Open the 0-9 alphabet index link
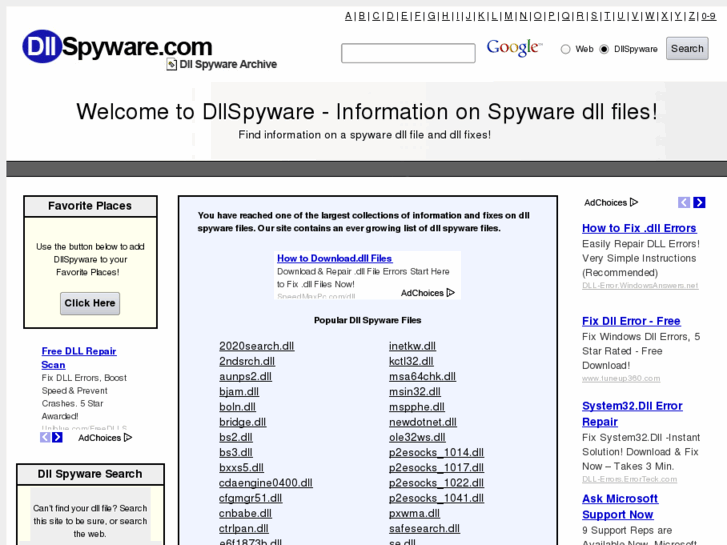Viewport: 727px width, 545px height. [x=708, y=16]
